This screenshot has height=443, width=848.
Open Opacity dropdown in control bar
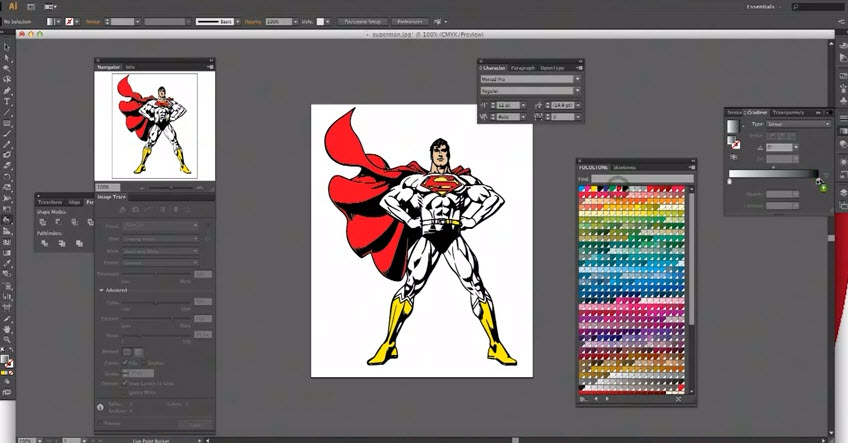295,22
